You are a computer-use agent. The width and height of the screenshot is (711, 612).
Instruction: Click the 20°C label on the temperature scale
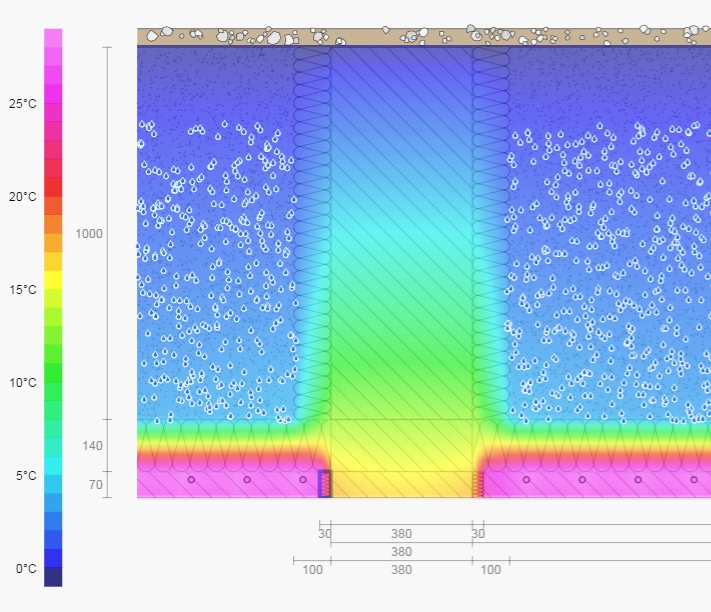(x=23, y=197)
